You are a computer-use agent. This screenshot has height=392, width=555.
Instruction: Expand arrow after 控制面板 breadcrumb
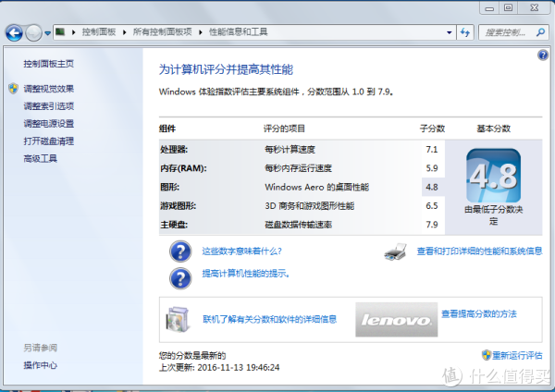coord(125,32)
